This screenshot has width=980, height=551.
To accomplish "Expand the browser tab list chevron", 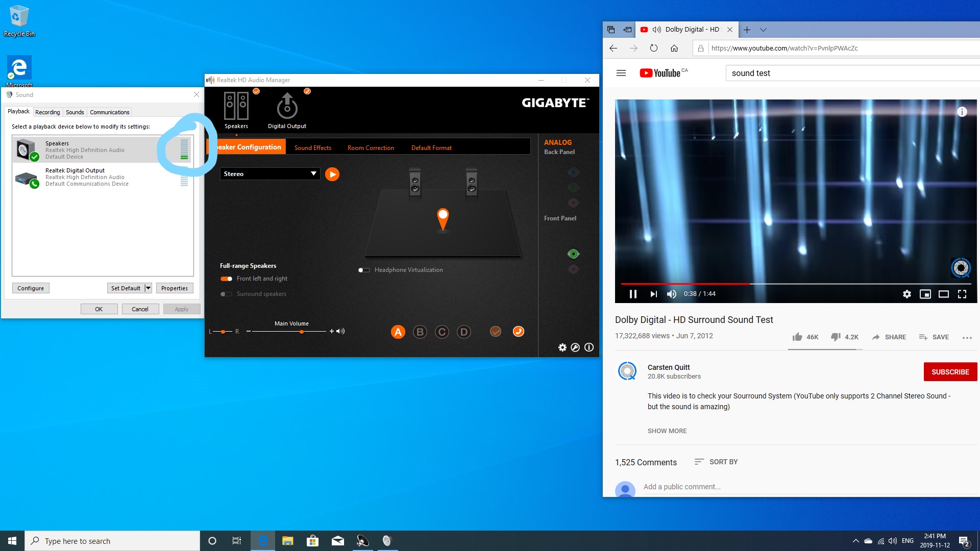I will click(x=763, y=30).
